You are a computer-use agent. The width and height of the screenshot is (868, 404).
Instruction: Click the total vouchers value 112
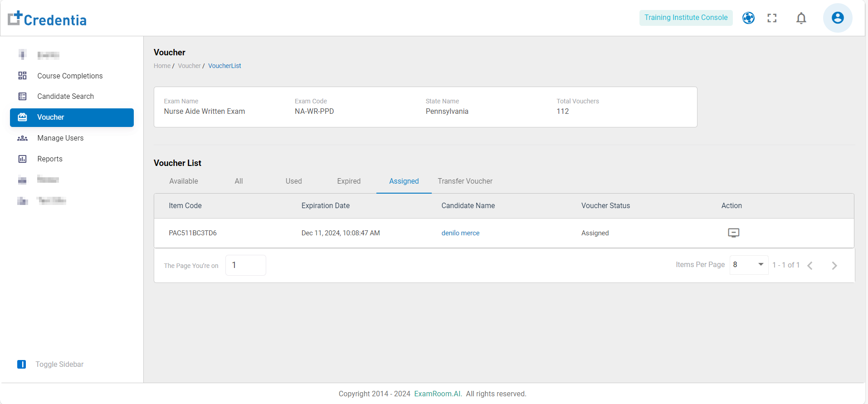click(x=563, y=111)
